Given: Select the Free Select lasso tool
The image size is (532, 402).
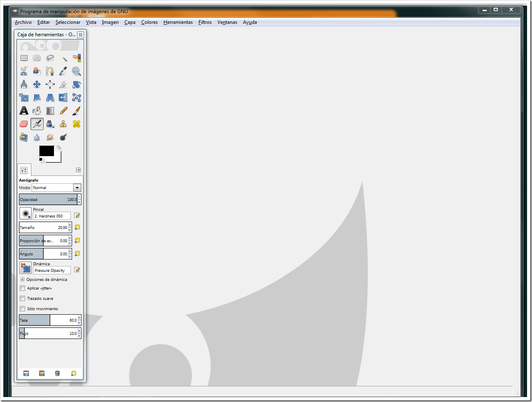Looking at the screenshot, I should tap(50, 58).
